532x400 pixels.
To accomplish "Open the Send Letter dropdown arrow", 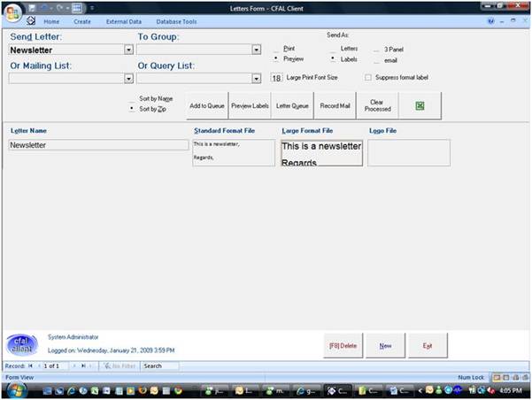I will click(x=128, y=50).
